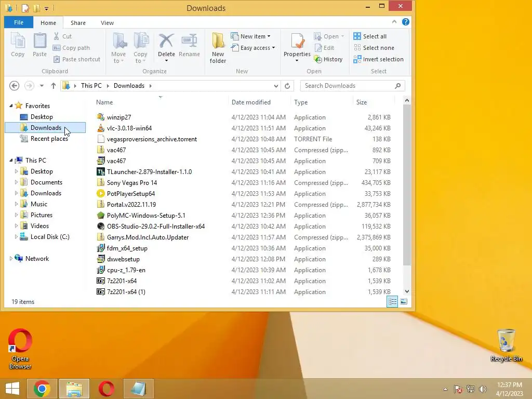Viewport: 532px width, 399px height.
Task: Click the History icon
Action: [x=318, y=59]
